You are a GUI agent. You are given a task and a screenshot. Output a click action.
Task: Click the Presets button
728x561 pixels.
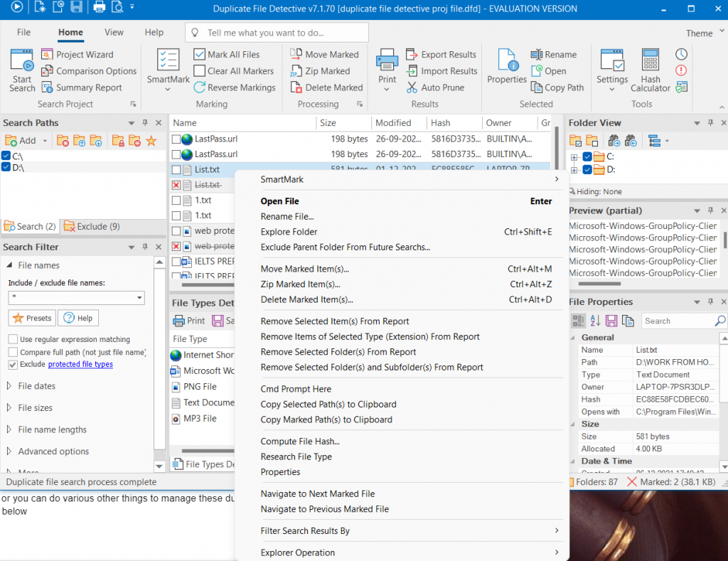pyautogui.click(x=32, y=318)
